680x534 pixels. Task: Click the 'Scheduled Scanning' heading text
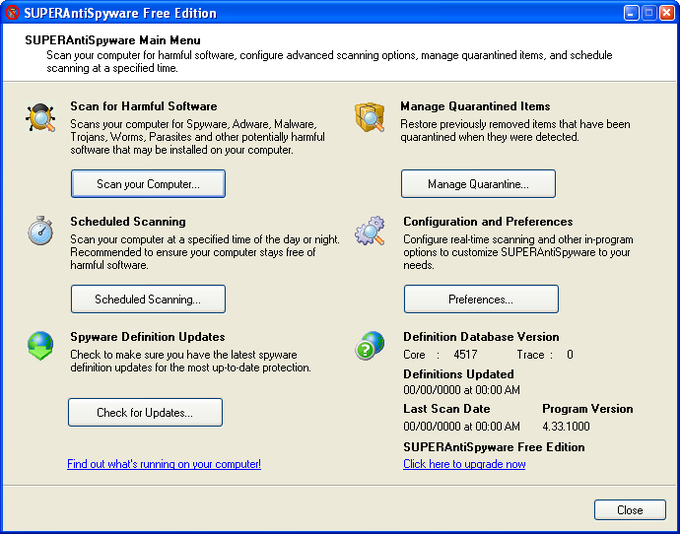click(128, 222)
